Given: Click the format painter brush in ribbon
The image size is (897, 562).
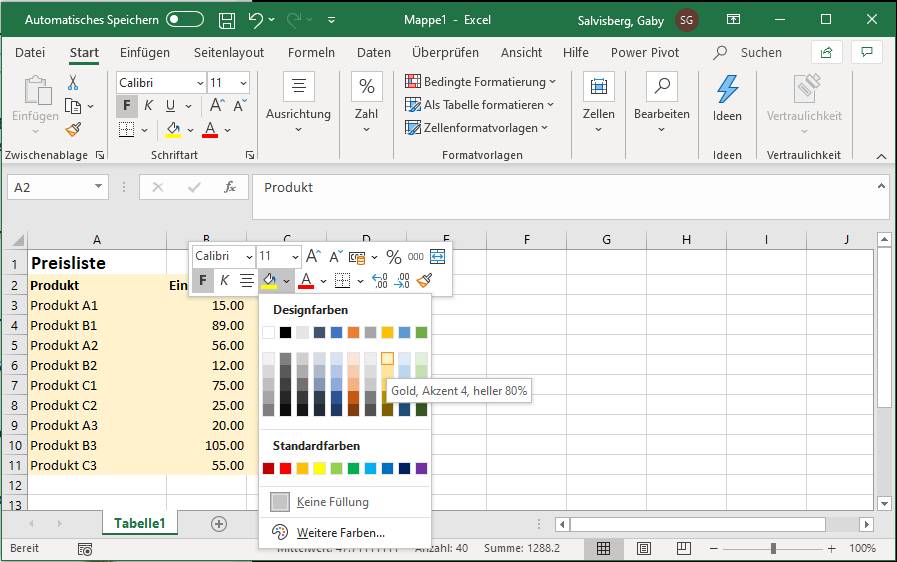Looking at the screenshot, I should coord(73,129).
